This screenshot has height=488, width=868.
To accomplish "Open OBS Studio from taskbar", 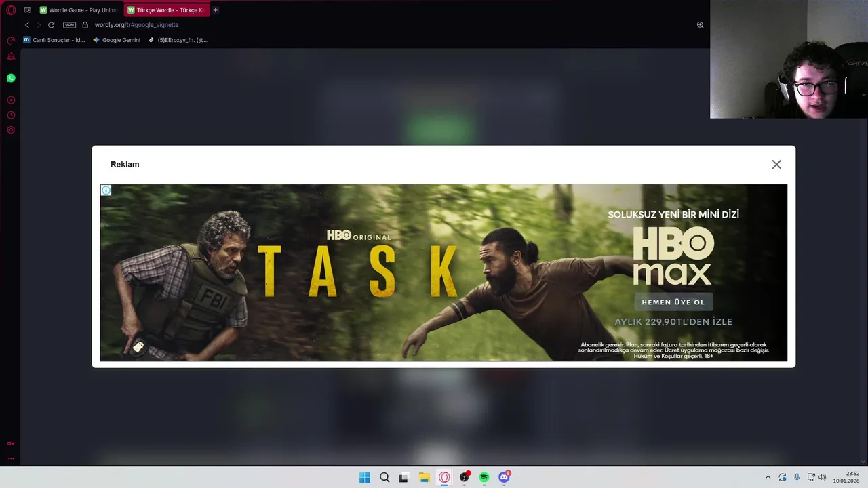I will tap(465, 477).
